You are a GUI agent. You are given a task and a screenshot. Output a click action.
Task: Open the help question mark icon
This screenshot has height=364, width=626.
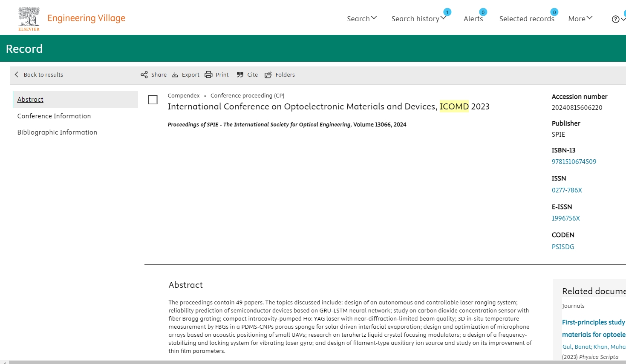(x=615, y=19)
